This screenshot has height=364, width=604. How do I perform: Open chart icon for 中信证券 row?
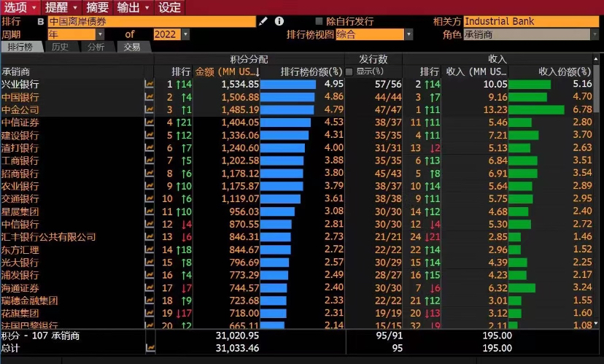point(149,123)
